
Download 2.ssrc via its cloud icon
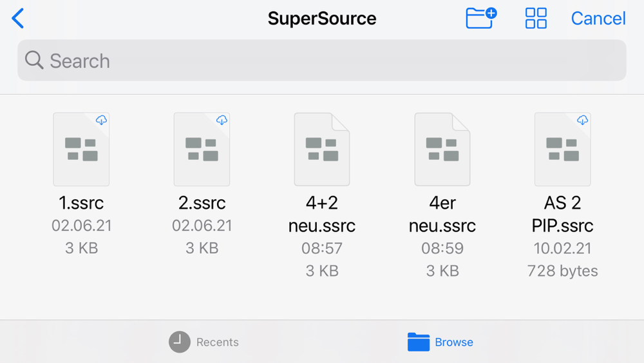click(222, 120)
